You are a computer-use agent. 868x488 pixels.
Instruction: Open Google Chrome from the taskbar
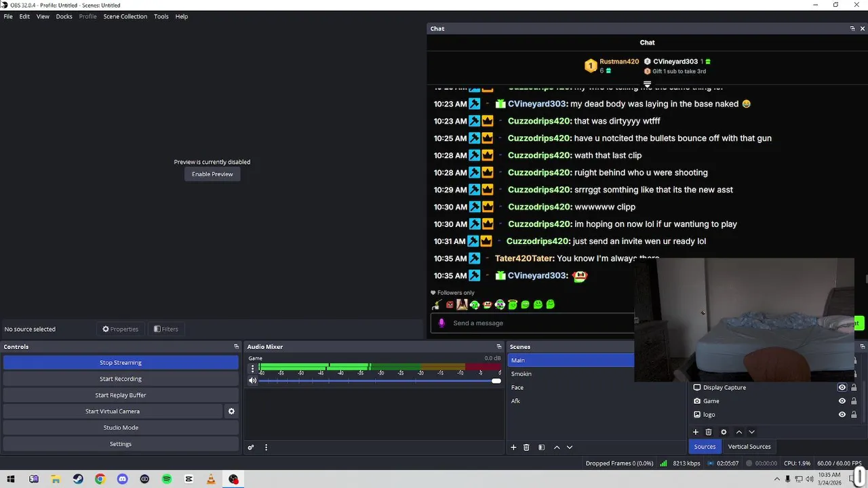[x=100, y=479]
